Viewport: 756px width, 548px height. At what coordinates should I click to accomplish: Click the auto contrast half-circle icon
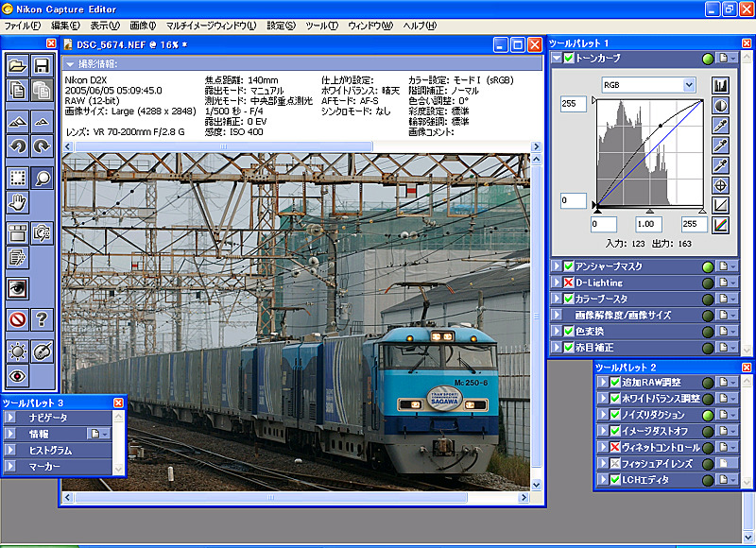click(x=720, y=106)
